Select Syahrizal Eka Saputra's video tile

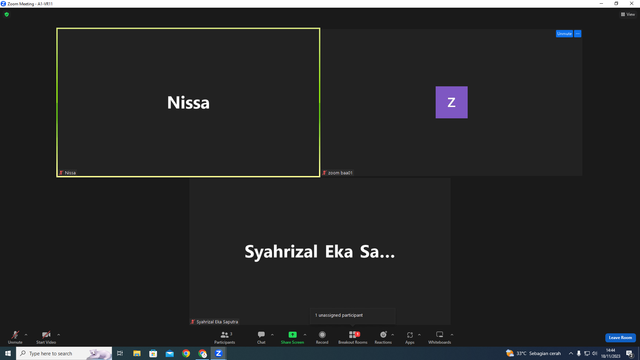(320, 251)
